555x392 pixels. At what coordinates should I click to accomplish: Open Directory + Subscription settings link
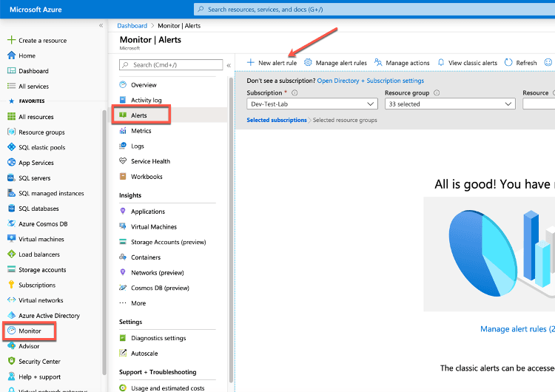(x=370, y=81)
